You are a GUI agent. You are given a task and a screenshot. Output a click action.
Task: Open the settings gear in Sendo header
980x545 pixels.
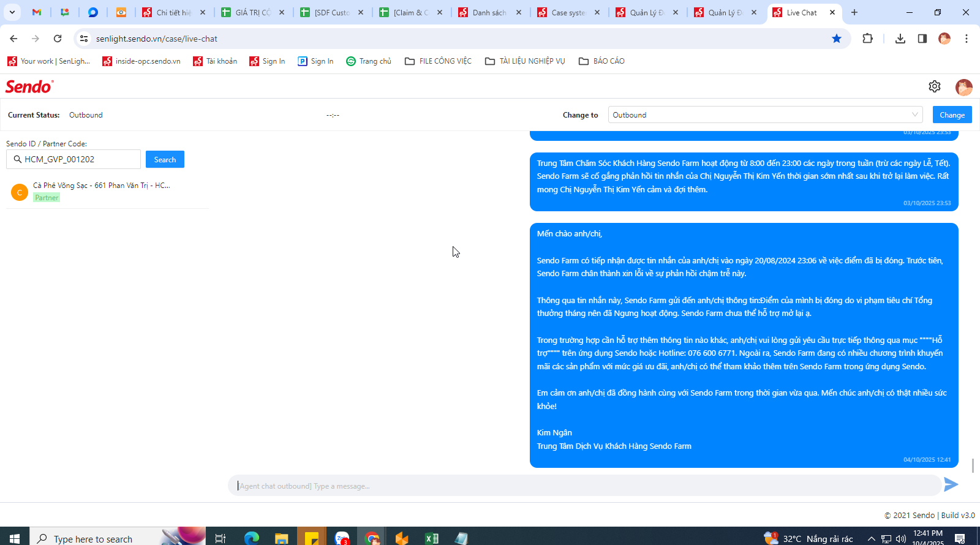pos(934,86)
